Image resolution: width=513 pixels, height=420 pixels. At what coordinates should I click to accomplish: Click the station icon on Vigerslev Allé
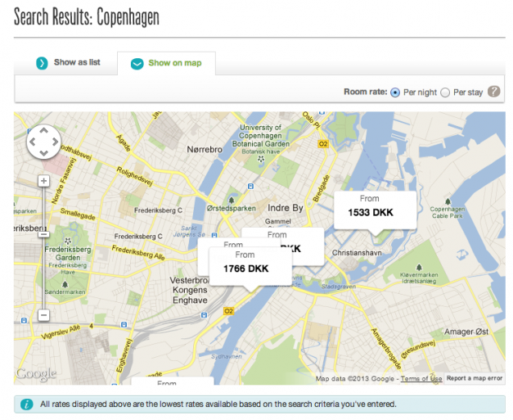[x=124, y=325]
